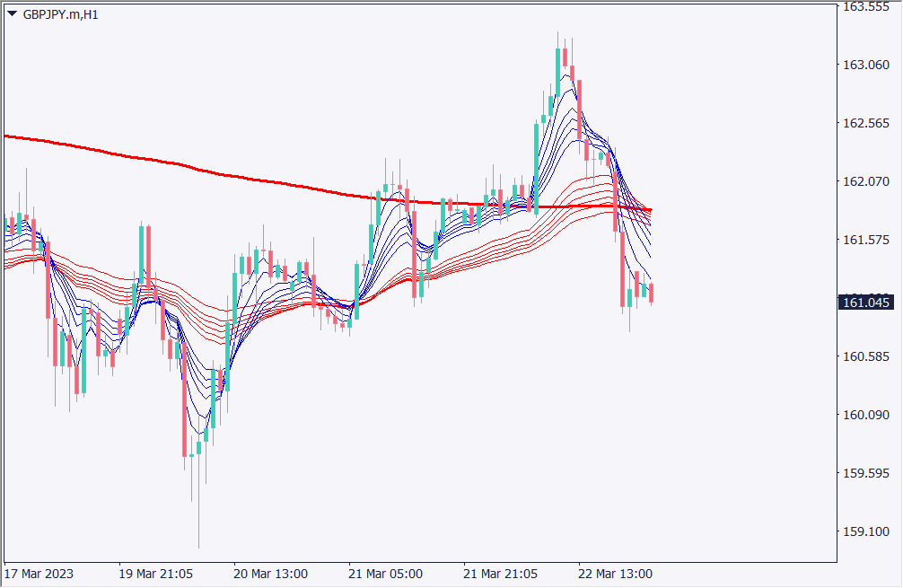Click the GBPJPY.m,H1 chart symbol label
This screenshot has width=903, height=588.
[x=60, y=14]
